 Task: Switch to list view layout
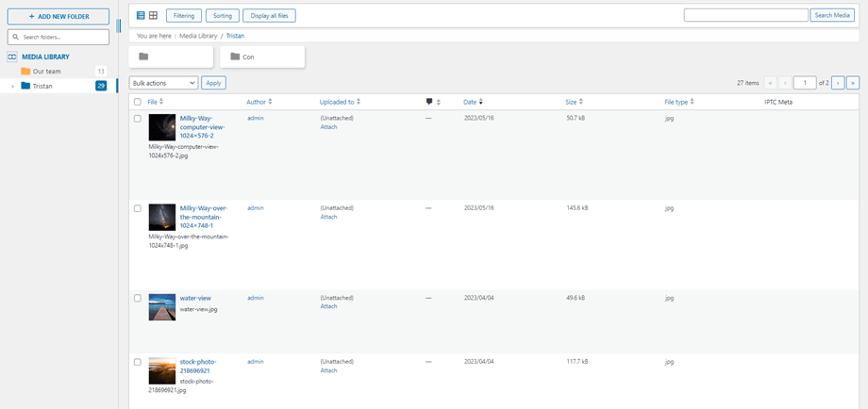pyautogui.click(x=141, y=16)
